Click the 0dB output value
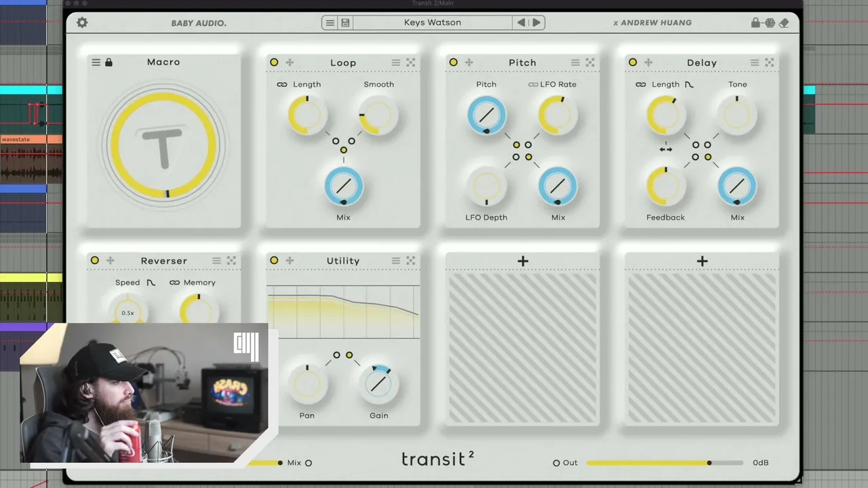This screenshot has height=488, width=868. pos(761,463)
